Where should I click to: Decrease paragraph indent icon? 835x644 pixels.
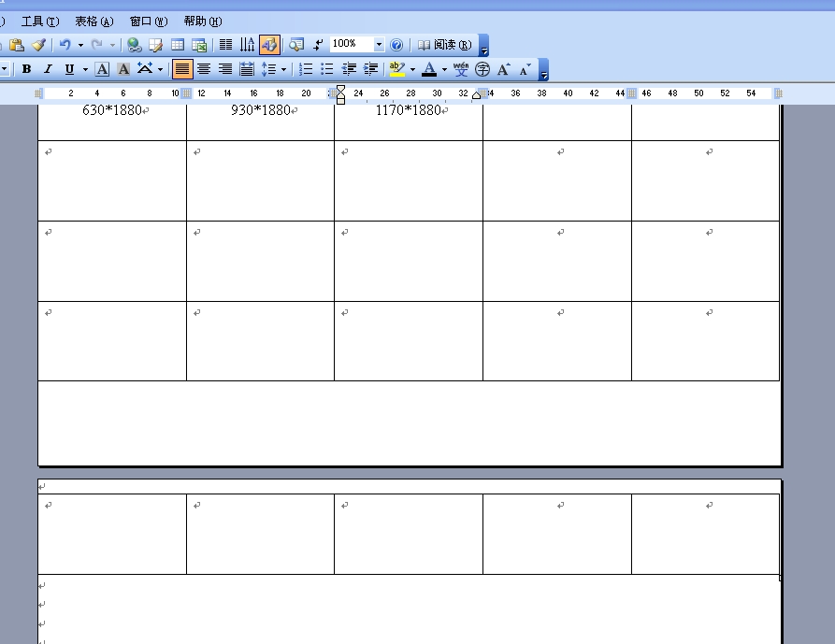(349, 69)
